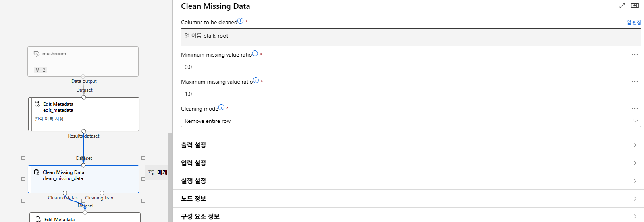
Task: Click the 매개 parameters icon by the node
Action: click(151, 172)
